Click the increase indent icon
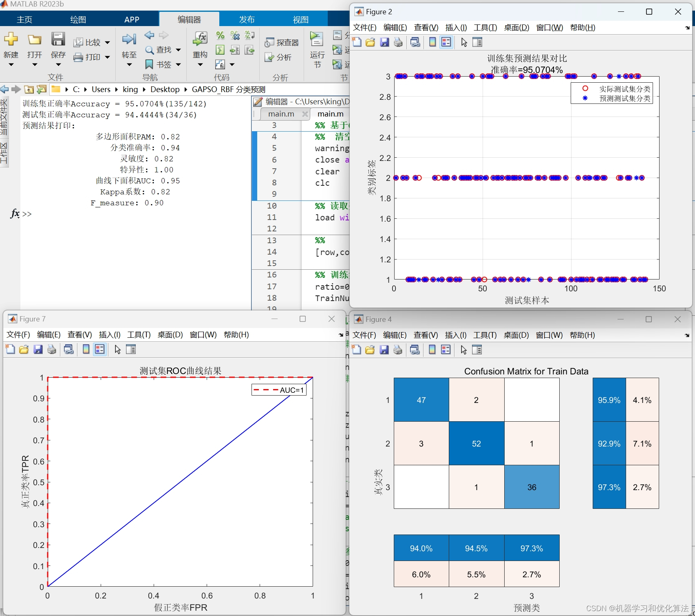Screen dimensions: 695x616 click(235, 50)
